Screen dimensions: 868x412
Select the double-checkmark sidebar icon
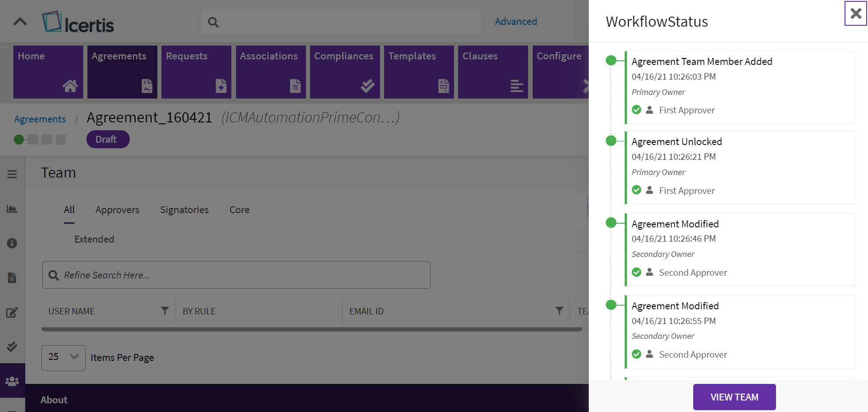click(x=12, y=347)
